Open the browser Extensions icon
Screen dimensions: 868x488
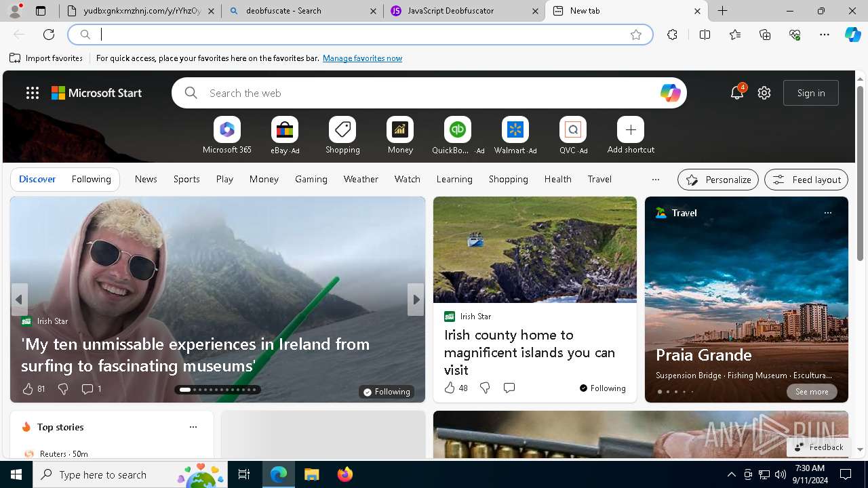672,35
